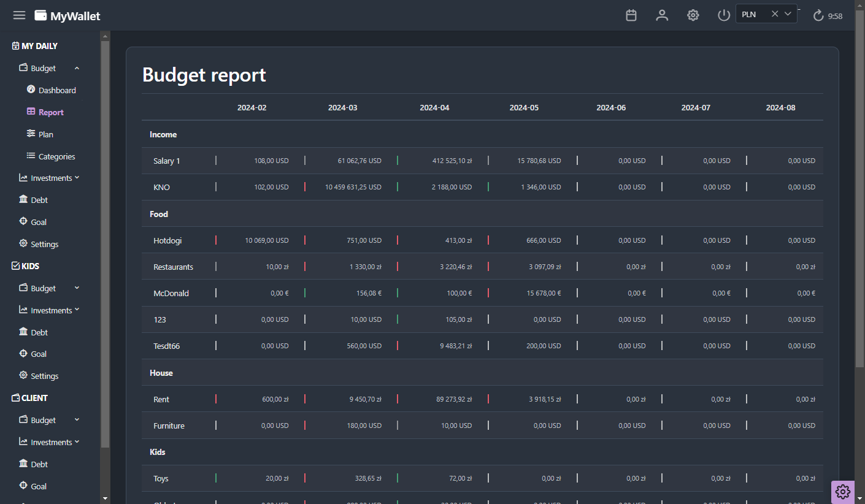Click the MyWallet wallet logo icon

(40, 16)
